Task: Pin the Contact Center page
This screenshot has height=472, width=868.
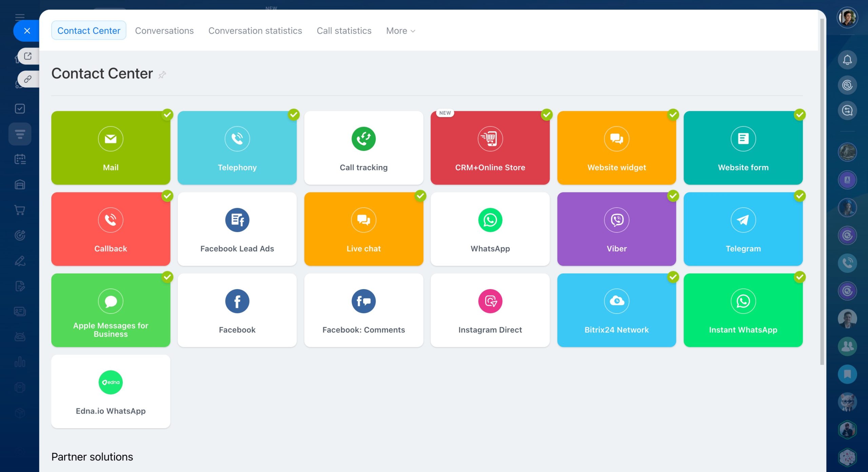Action: click(x=162, y=75)
